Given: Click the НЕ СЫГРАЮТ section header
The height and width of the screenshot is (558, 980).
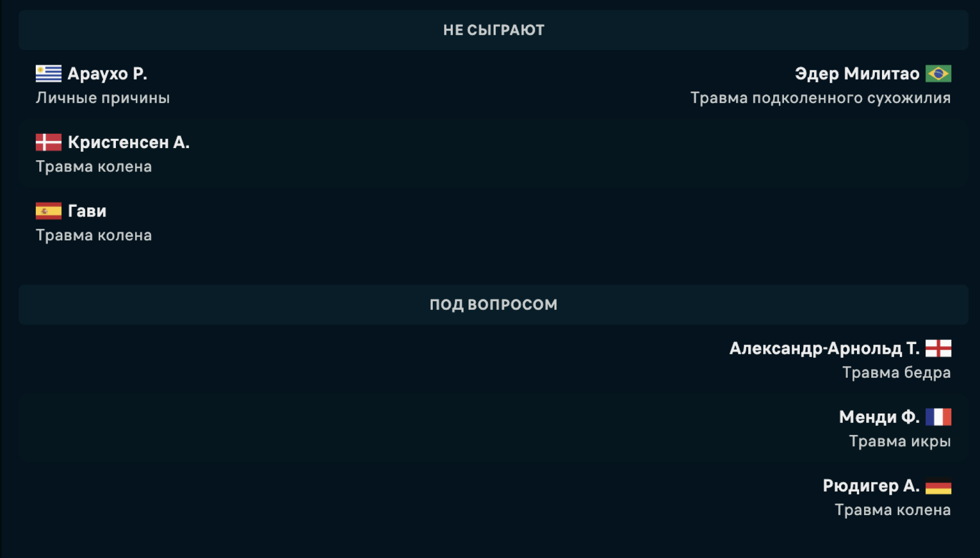Looking at the screenshot, I should [x=494, y=30].
